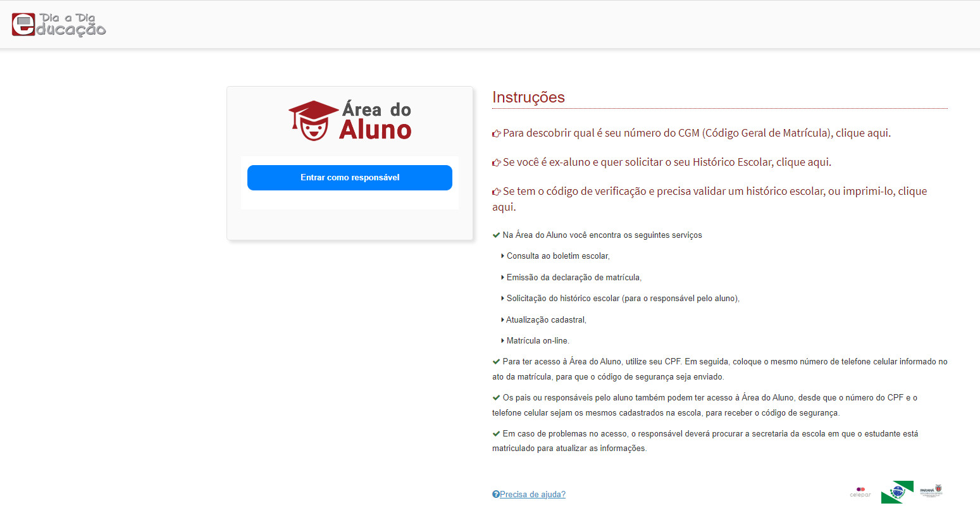Click the Consulta ao boletim escolar item
The height and width of the screenshot is (520, 980).
point(558,256)
